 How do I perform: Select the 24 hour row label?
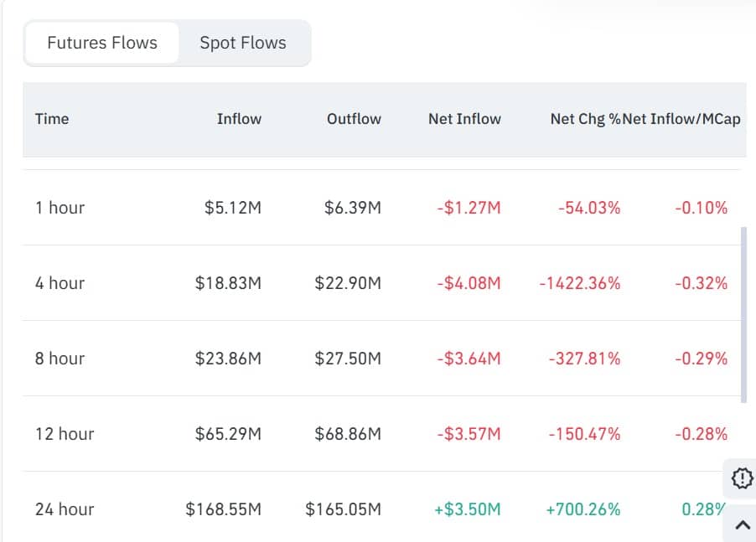tap(65, 509)
